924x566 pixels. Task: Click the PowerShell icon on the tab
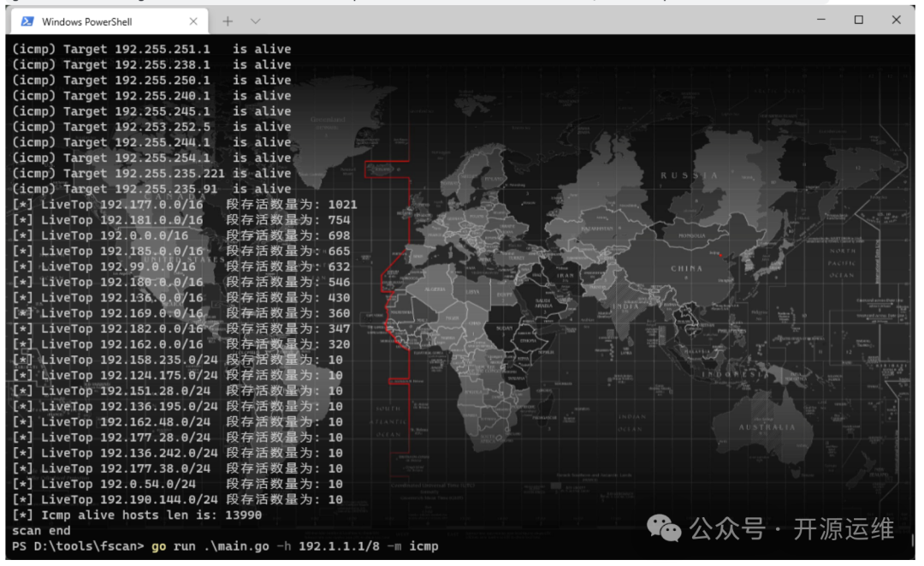point(27,21)
